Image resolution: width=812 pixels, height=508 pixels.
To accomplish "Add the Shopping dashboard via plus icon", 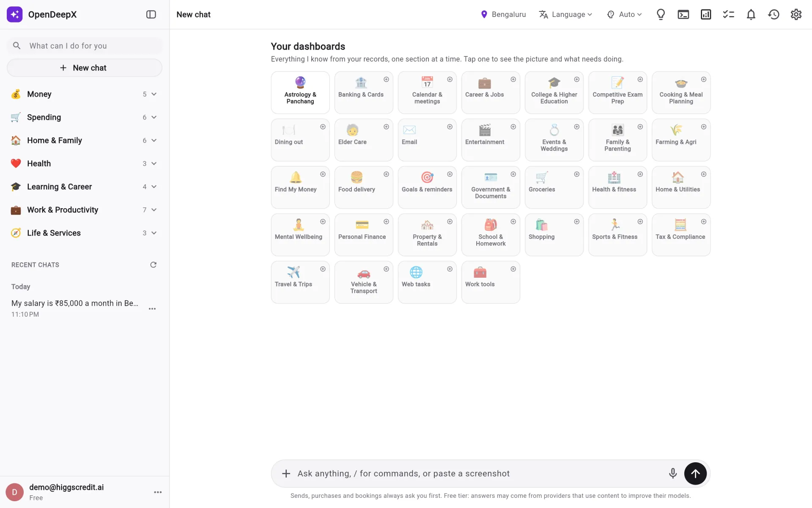I will (x=576, y=221).
